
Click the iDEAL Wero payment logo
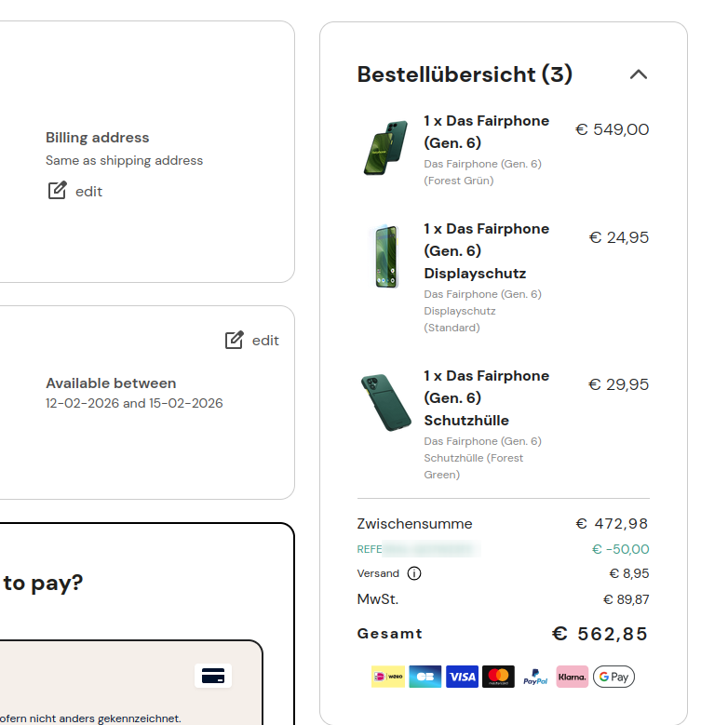click(388, 677)
